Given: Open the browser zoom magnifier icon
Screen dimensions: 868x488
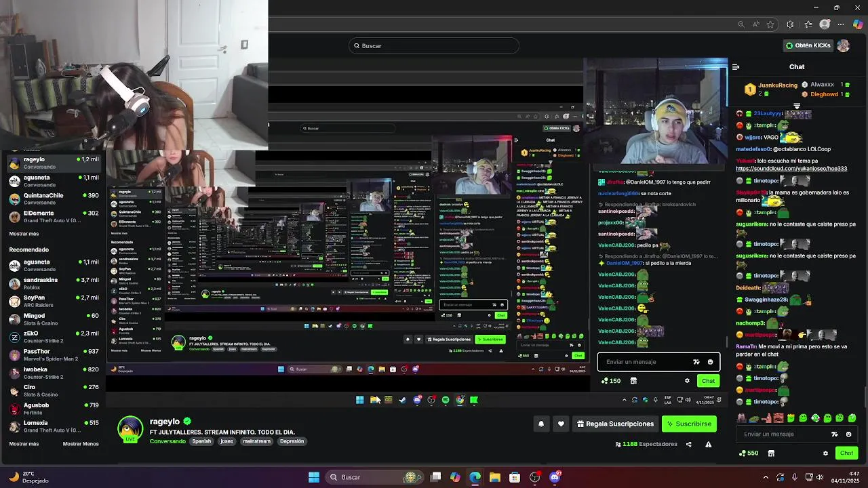Looking at the screenshot, I should coord(741,24).
